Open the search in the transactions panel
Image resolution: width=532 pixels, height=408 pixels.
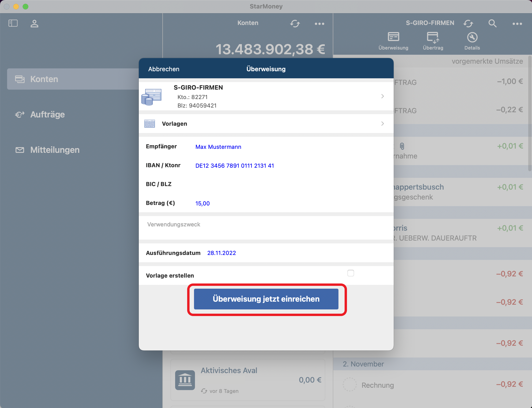(x=492, y=23)
